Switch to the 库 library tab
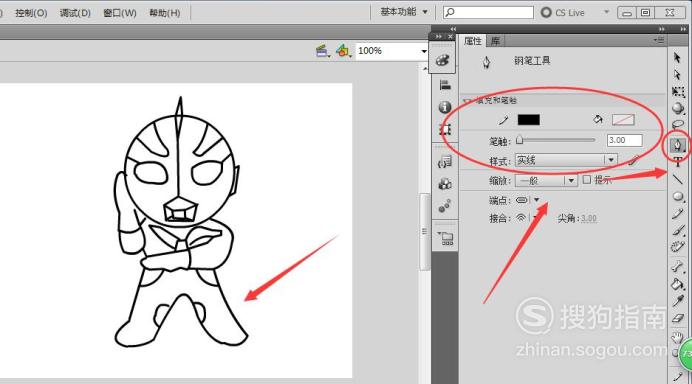Viewport: 692px width, 384px height. click(x=495, y=41)
